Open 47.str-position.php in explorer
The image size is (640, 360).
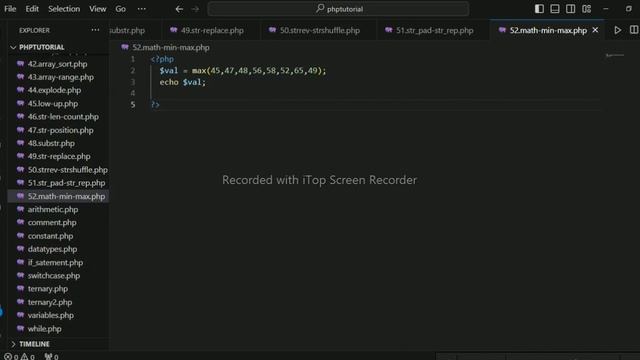58,130
